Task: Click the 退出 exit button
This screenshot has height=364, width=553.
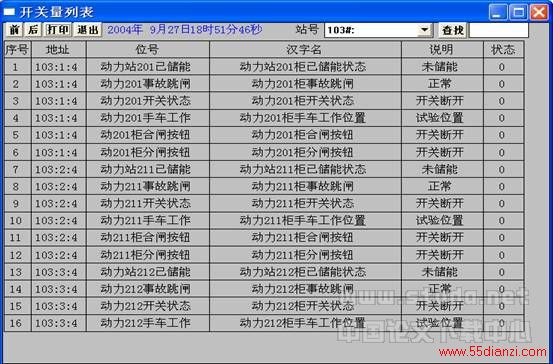Action: click(x=87, y=30)
